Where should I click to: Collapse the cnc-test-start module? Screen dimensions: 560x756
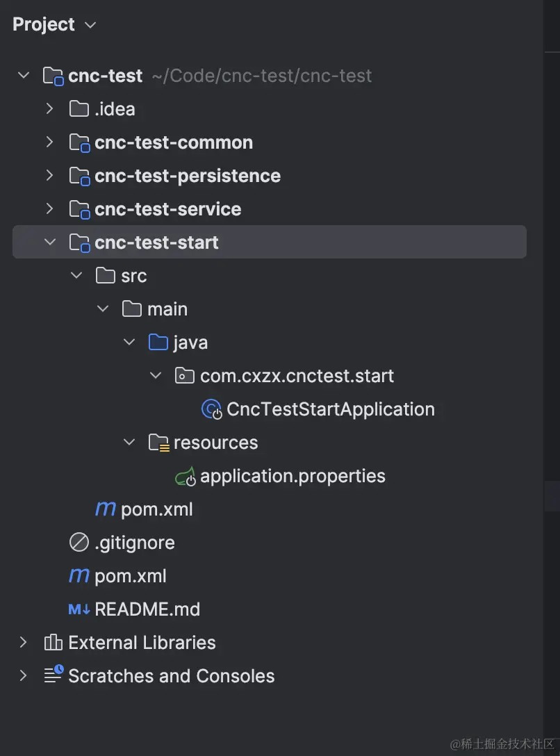[49, 243]
